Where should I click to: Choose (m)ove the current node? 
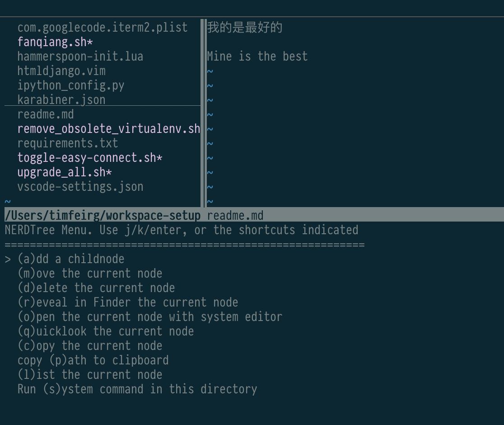[x=89, y=273]
